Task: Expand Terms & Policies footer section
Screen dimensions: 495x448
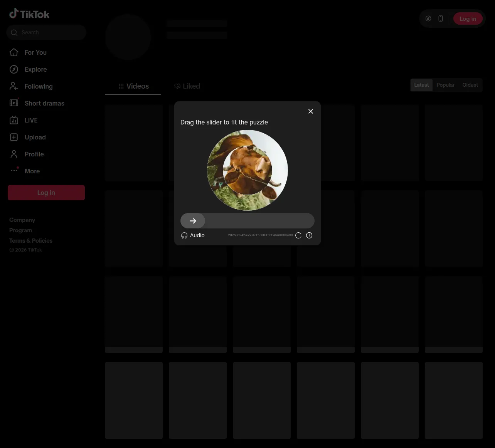Action: (x=31, y=241)
